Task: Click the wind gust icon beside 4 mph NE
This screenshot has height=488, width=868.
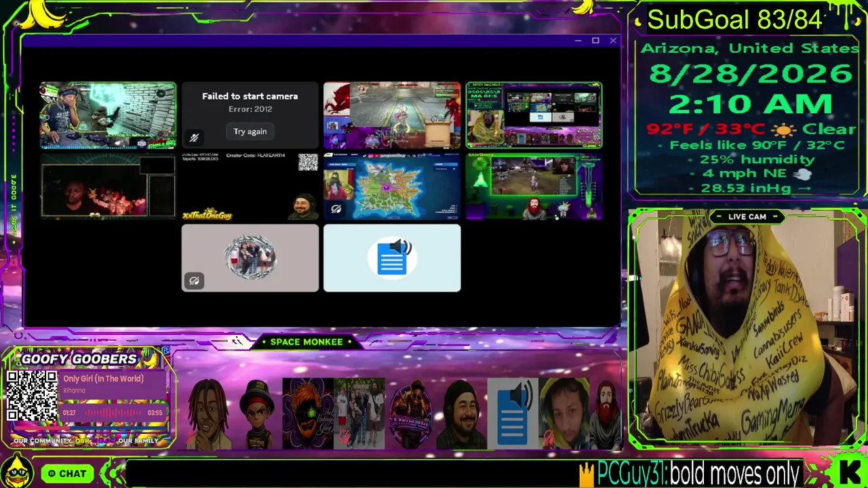Action: [802, 174]
